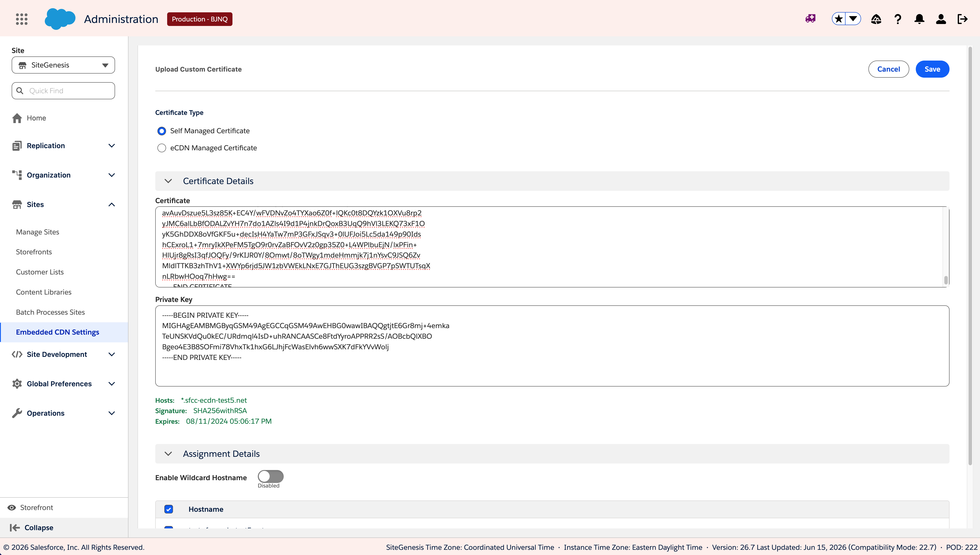Screen dimensions: 980x555
Task: Select Self Managed Certificate radio
Action: pyautogui.click(x=162, y=131)
